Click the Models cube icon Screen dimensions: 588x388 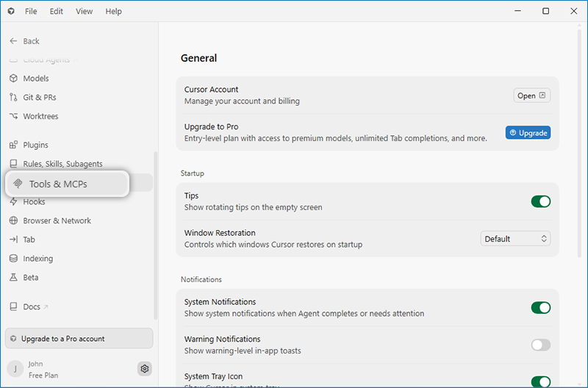(x=13, y=79)
